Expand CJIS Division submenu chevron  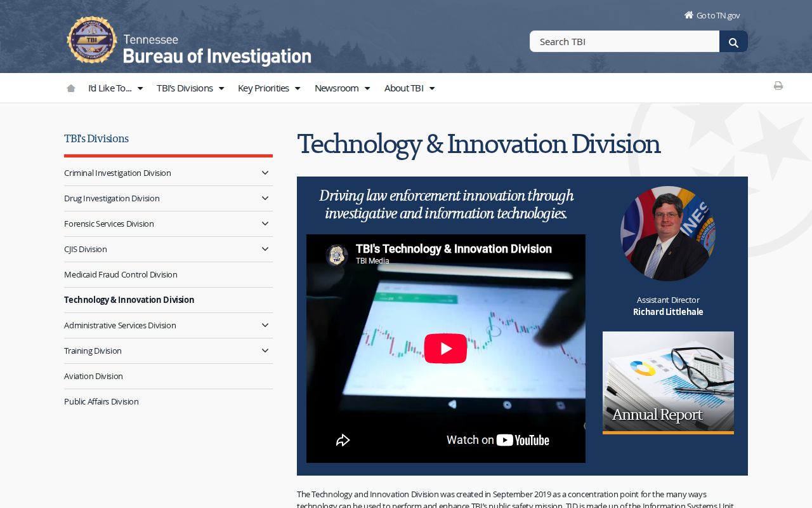pos(265,249)
